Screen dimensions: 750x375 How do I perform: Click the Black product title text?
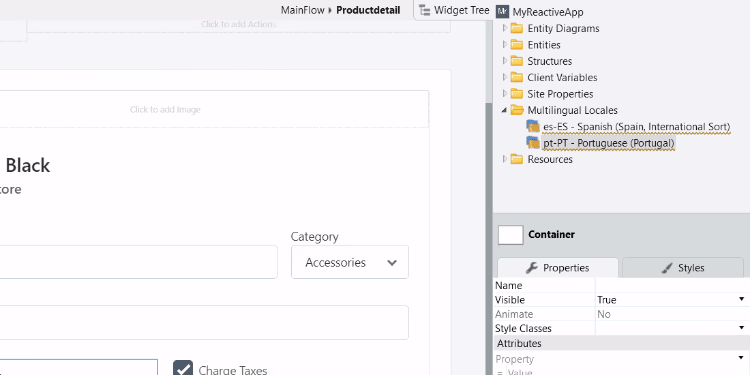28,165
